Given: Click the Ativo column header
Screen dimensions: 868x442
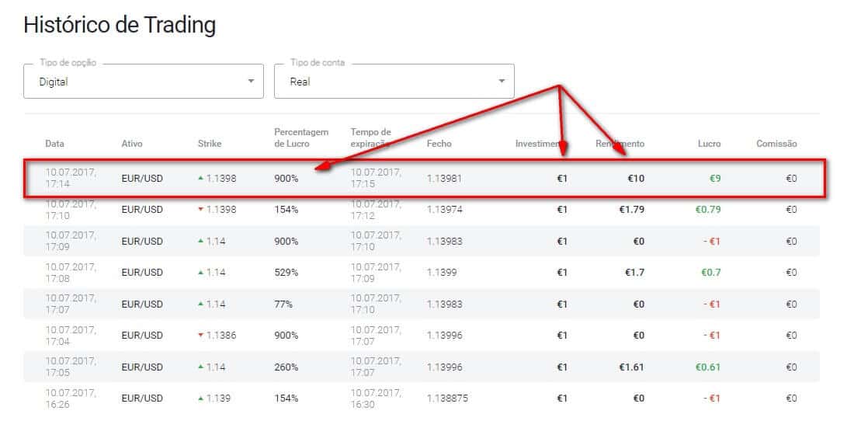Looking at the screenshot, I should (132, 144).
